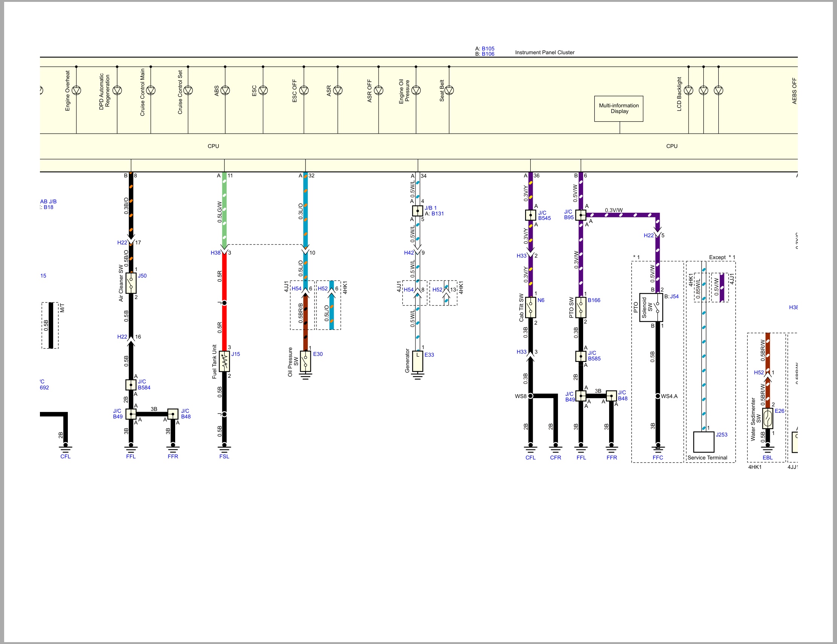Click the FSL ground symbol
This screenshot has width=837, height=644.
[225, 447]
